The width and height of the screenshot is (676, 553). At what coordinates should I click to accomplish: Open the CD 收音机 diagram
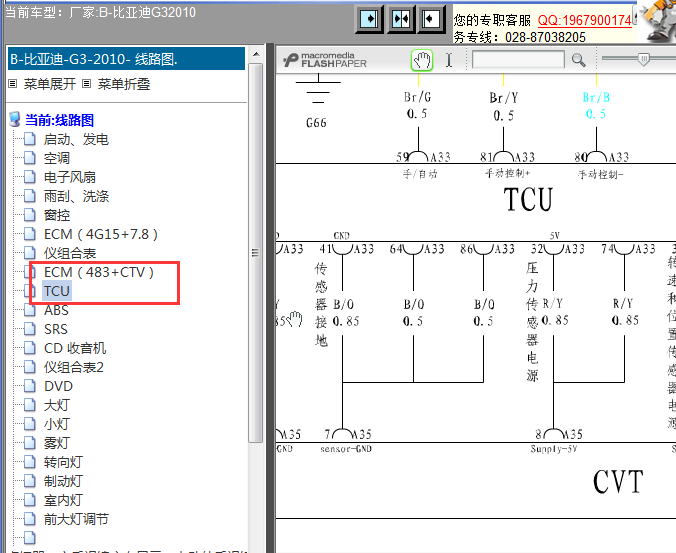tap(75, 348)
